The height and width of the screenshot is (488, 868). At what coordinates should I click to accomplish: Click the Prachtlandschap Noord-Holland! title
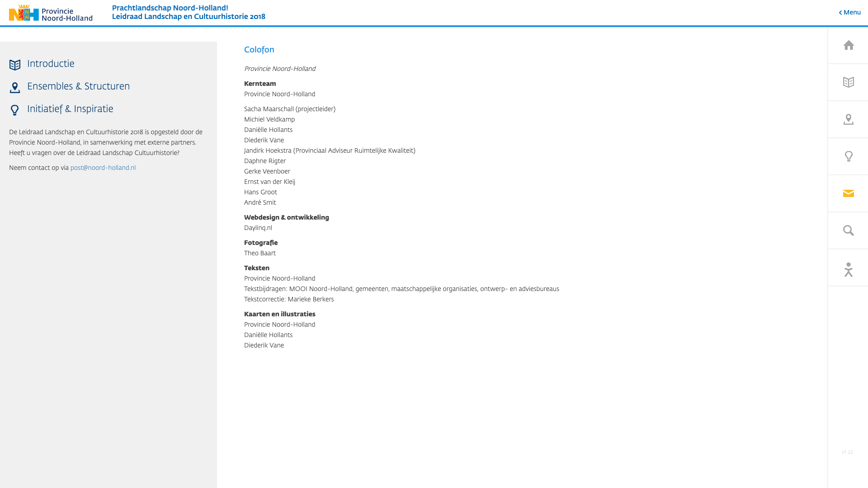coord(170,8)
